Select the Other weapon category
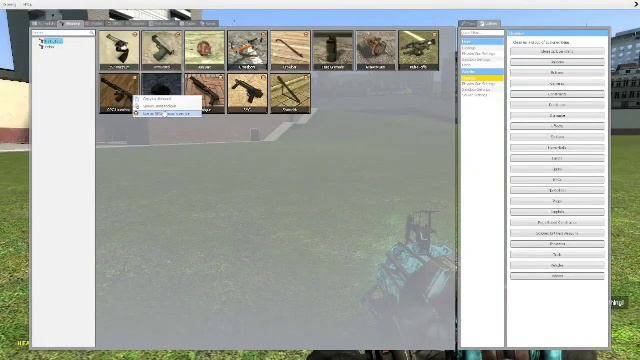The height and width of the screenshot is (360, 640). coord(49,47)
